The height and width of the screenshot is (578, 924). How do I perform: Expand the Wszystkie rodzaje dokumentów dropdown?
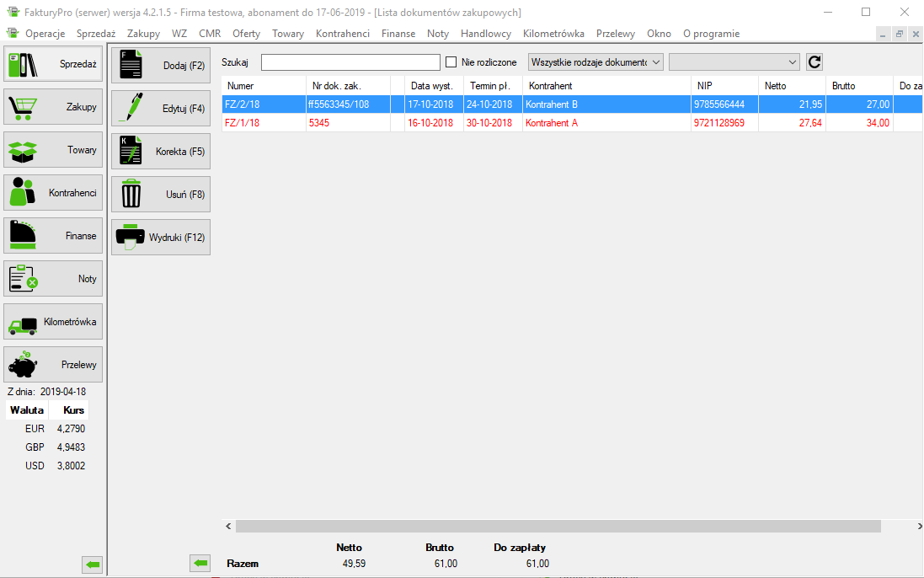[596, 62]
